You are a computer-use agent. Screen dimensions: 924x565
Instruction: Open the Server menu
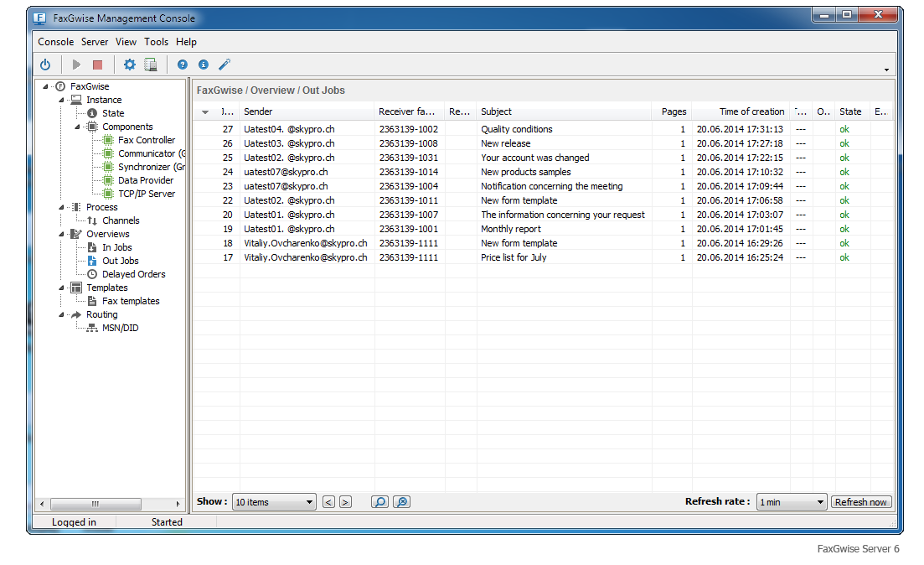pos(95,42)
